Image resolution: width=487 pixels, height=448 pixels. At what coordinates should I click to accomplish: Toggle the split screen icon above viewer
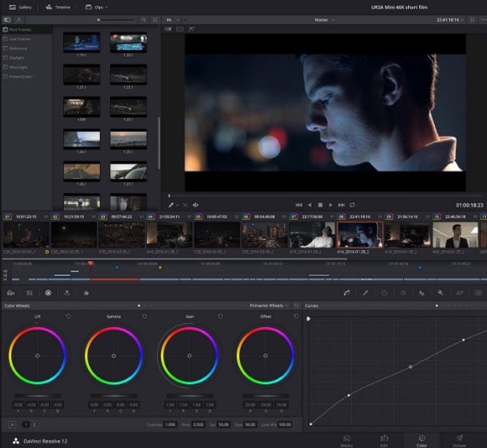[x=180, y=29]
